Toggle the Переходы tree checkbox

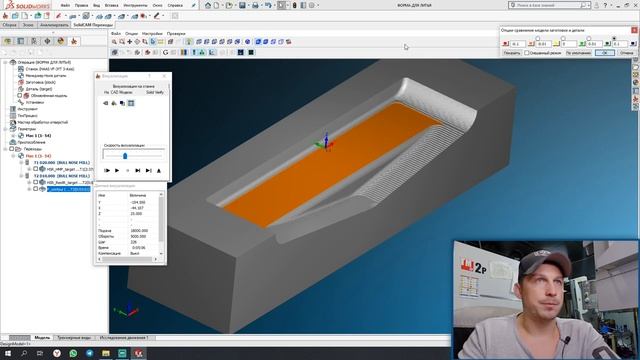click(12, 149)
